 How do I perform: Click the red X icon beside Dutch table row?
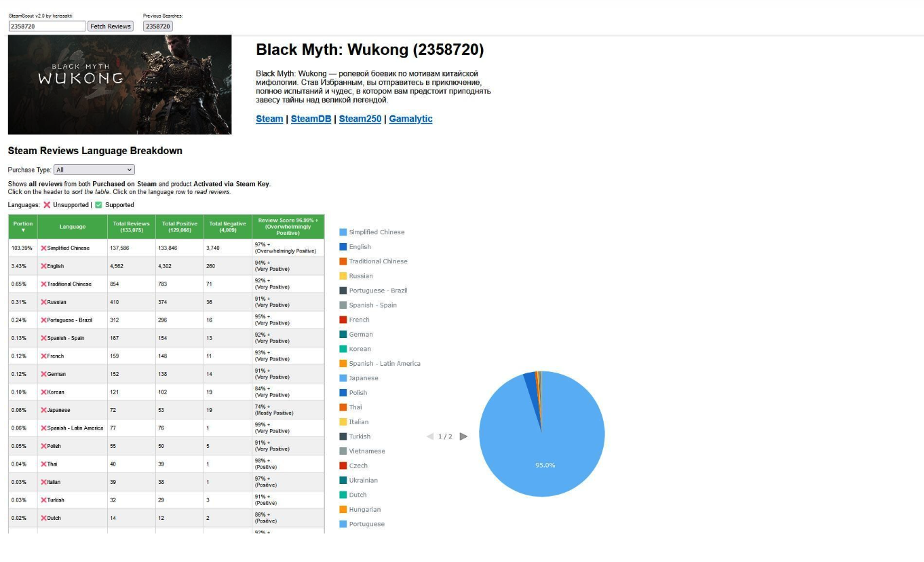click(43, 518)
